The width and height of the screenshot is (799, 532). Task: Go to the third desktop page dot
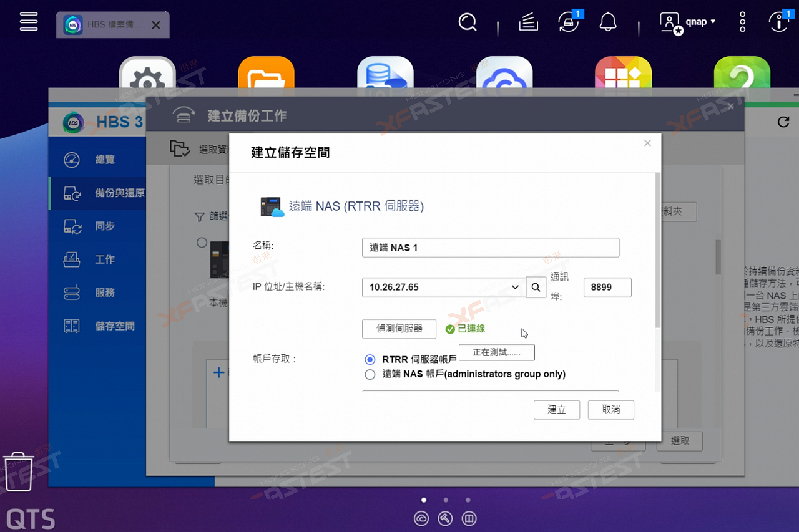click(x=468, y=500)
